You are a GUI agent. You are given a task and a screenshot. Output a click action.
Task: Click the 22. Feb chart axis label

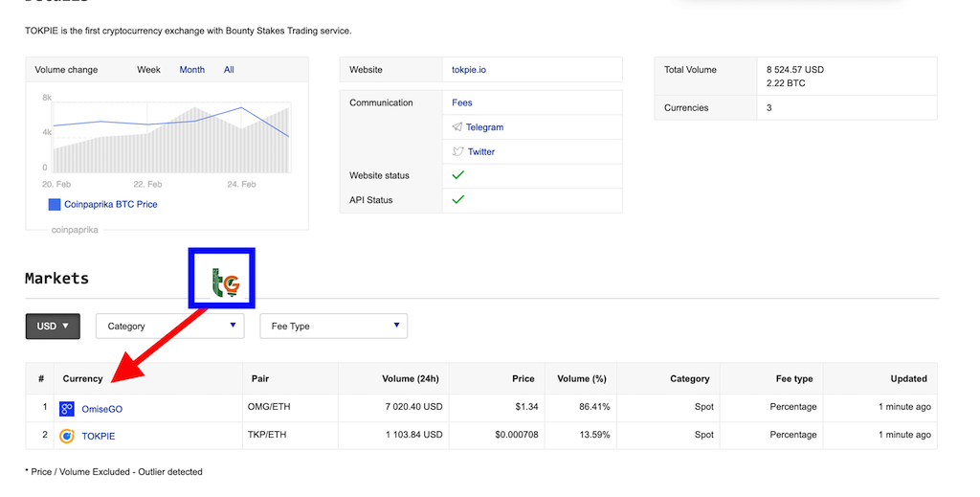147,185
